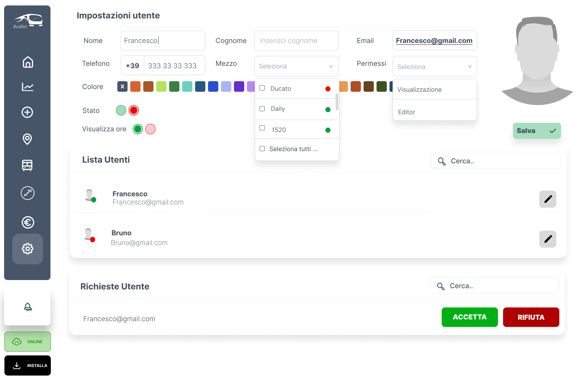Reject the request with RIFIUTA
588x381 pixels.
pyautogui.click(x=531, y=317)
